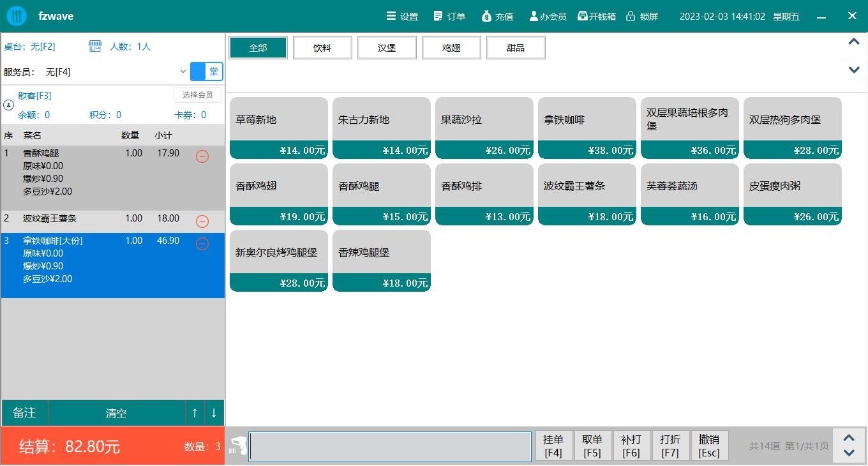Switch to the 饮料 category tab
The height and width of the screenshot is (466, 868).
tap(322, 48)
